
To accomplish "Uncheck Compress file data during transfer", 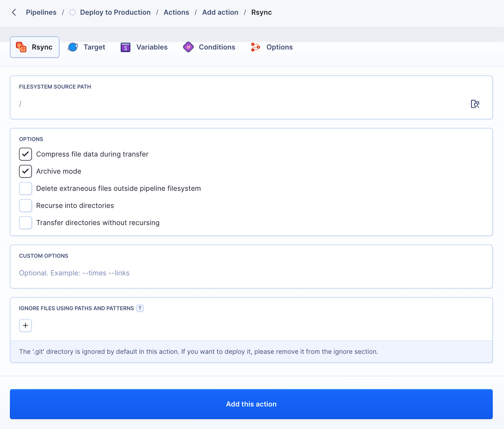I will click(x=25, y=154).
